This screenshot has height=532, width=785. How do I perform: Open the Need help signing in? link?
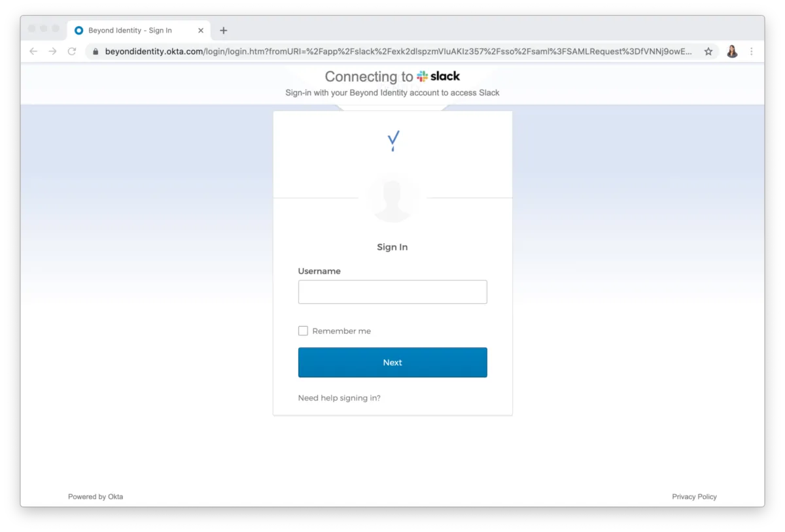[x=340, y=398]
